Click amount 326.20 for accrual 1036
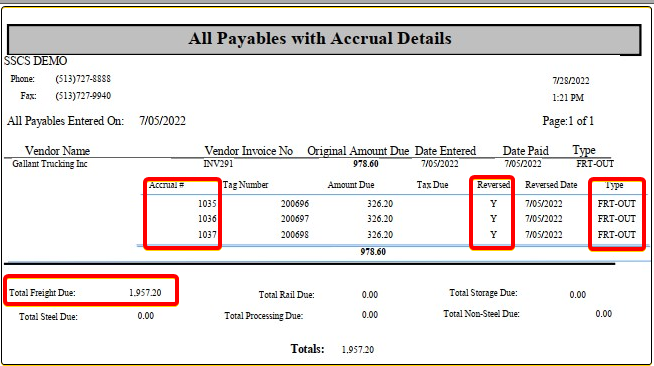 coord(380,219)
